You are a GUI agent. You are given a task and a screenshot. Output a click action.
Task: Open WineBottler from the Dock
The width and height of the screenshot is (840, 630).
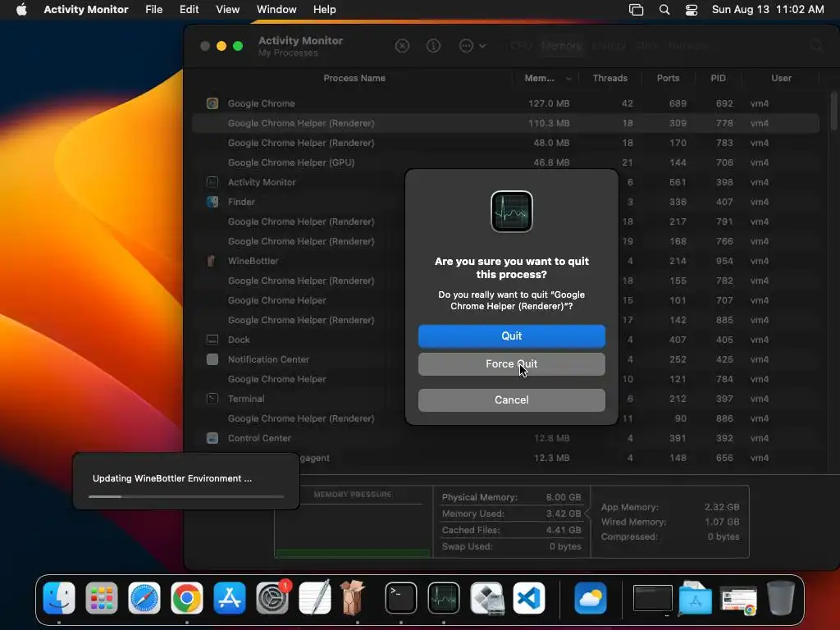pos(354,598)
